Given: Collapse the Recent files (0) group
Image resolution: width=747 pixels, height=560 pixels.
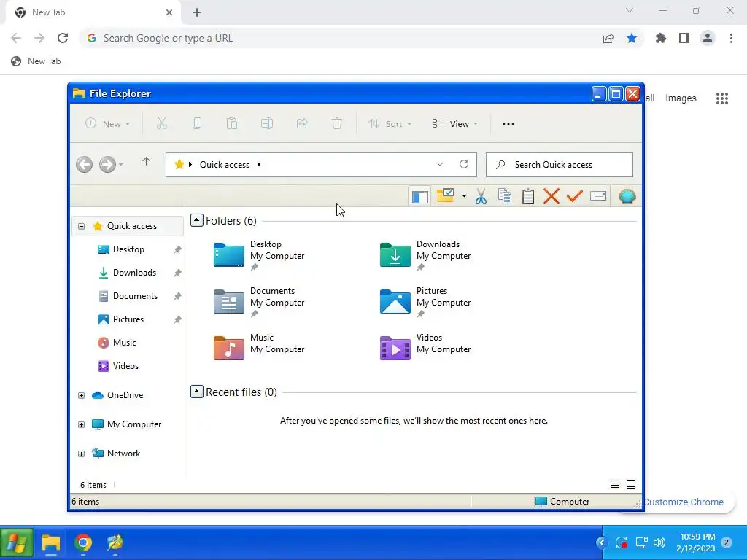Looking at the screenshot, I should (197, 392).
